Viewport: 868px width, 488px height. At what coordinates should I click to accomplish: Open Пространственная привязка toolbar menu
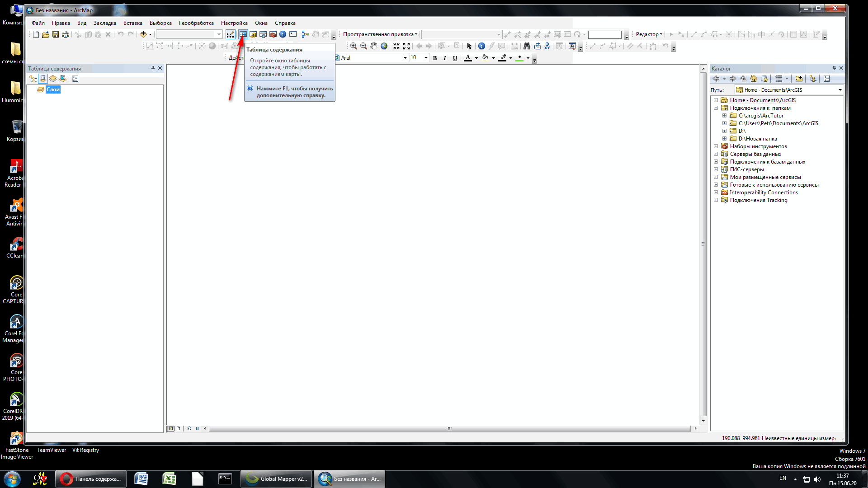(380, 34)
